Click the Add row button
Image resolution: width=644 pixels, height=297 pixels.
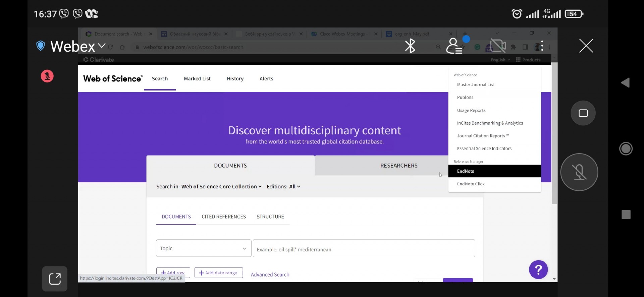(173, 273)
